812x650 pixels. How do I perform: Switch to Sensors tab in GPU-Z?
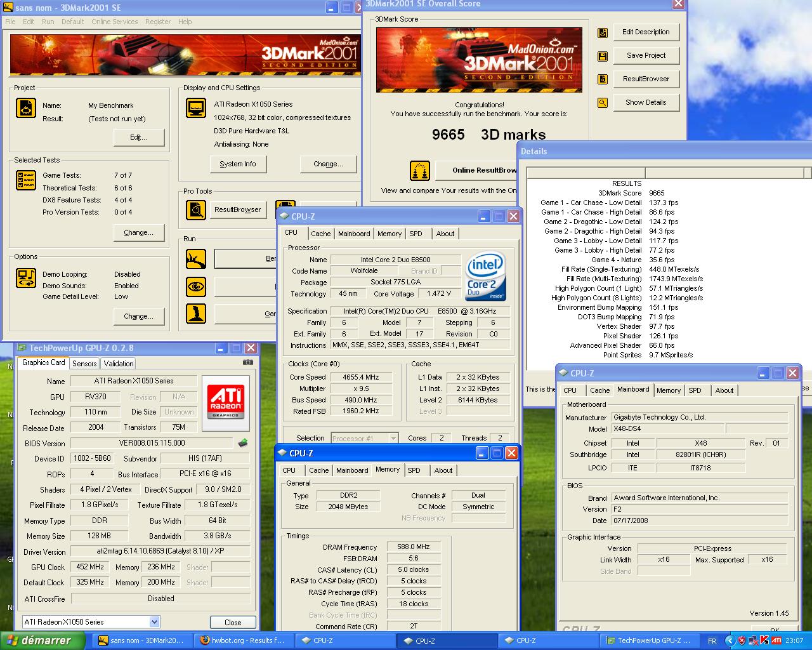(84, 364)
